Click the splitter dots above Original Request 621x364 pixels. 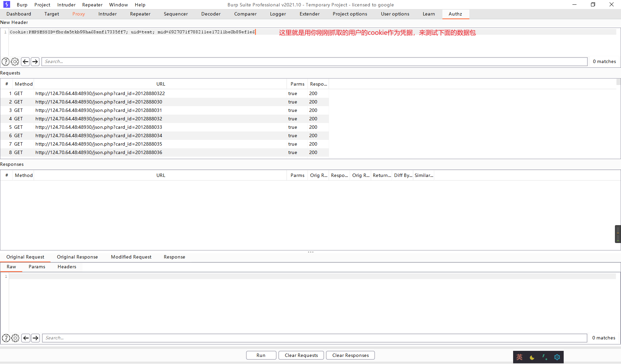point(311,252)
